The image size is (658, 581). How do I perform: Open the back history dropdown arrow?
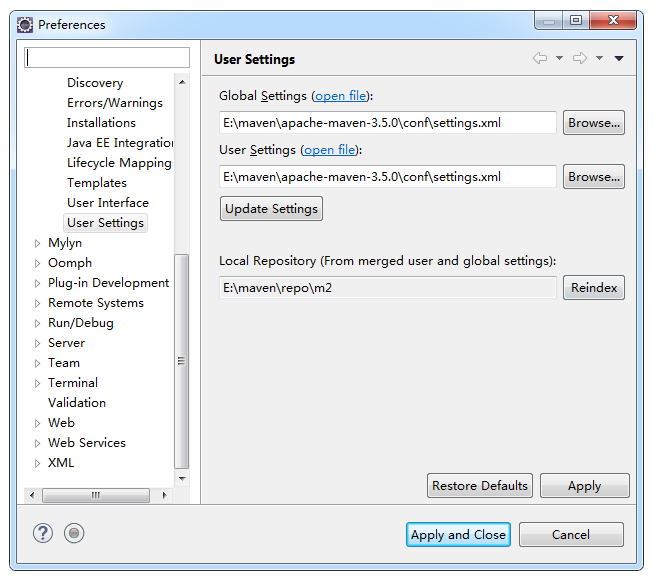pyautogui.click(x=559, y=58)
